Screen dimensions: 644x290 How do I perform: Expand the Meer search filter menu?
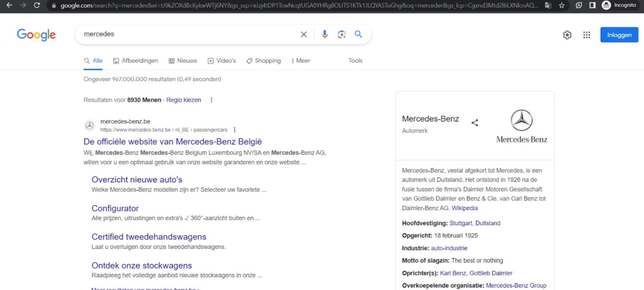pos(301,61)
